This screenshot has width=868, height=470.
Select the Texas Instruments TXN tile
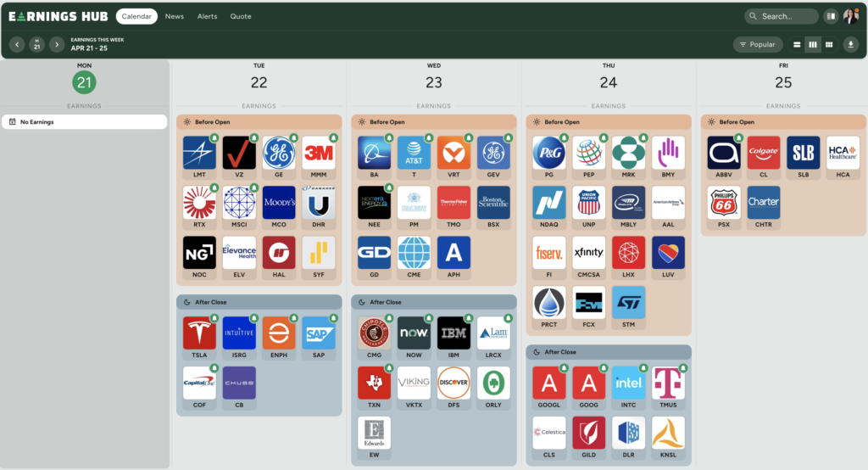(374, 389)
